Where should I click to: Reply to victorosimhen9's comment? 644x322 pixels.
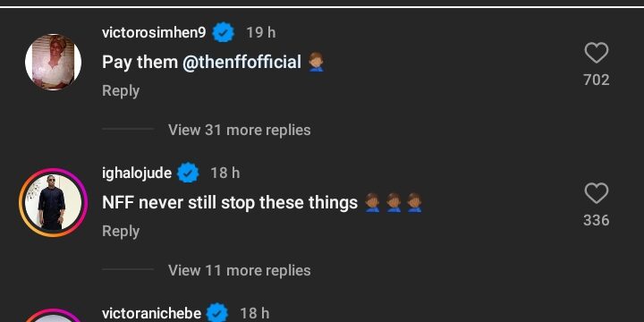121,90
